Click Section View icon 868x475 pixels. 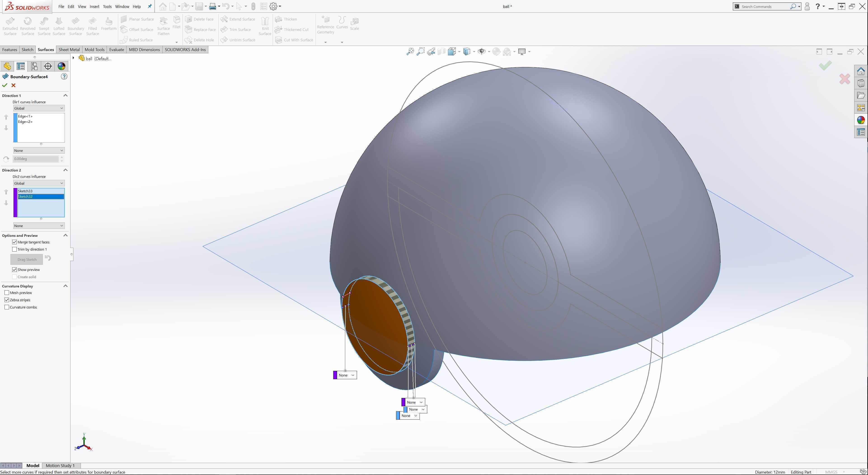coord(441,52)
